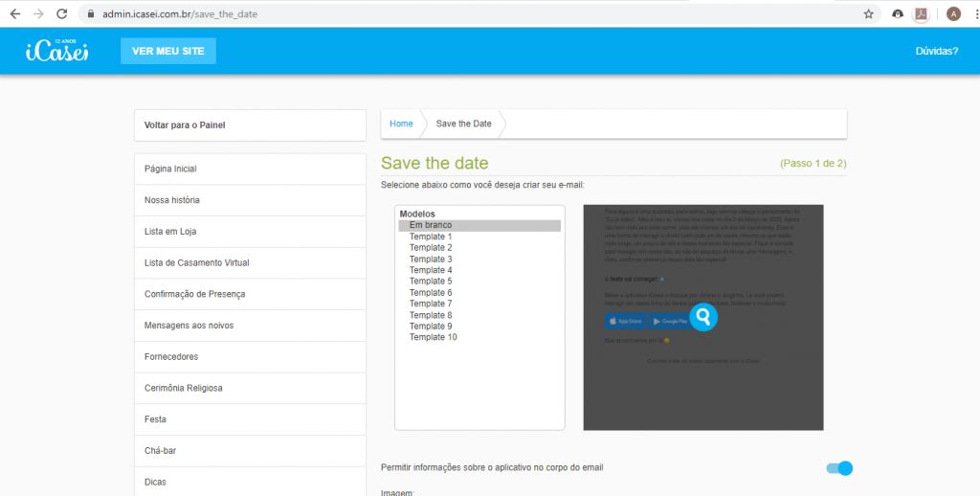
Task: Click the padlock site info icon
Action: coord(91,13)
